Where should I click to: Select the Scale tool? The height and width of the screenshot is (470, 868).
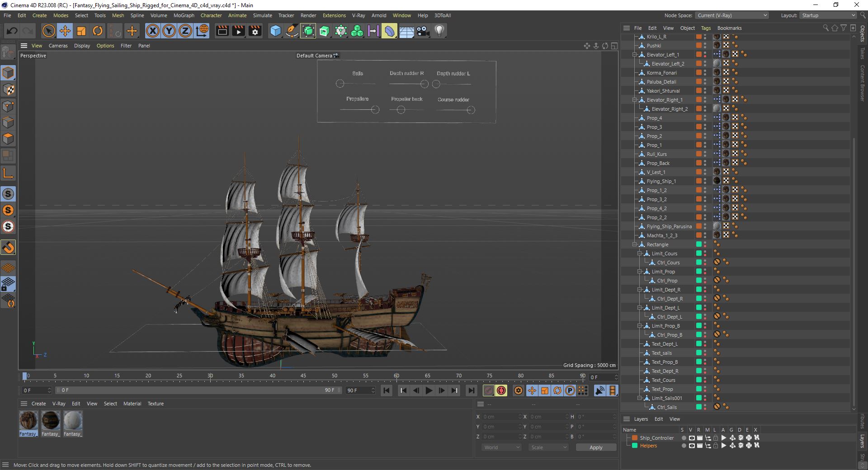pyautogui.click(x=81, y=31)
